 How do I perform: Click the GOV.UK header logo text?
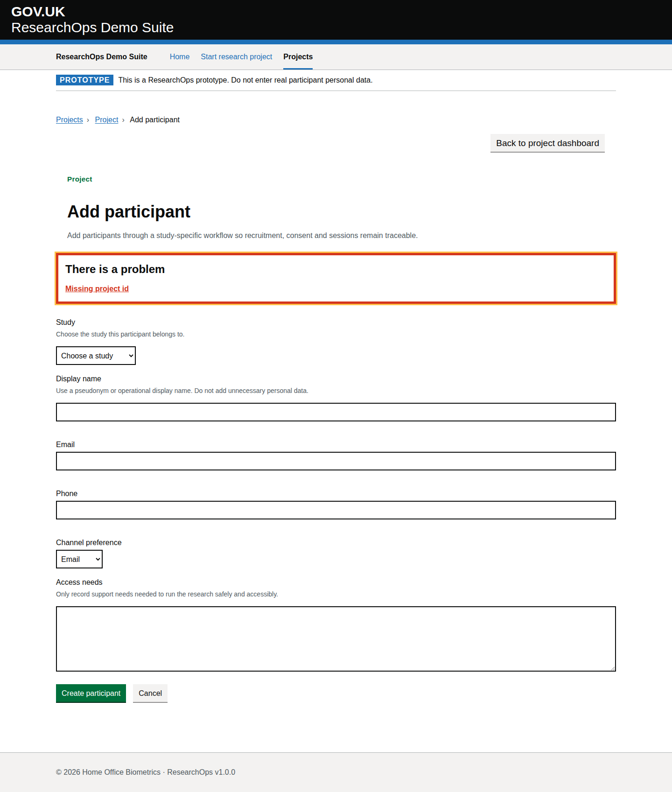tap(38, 12)
